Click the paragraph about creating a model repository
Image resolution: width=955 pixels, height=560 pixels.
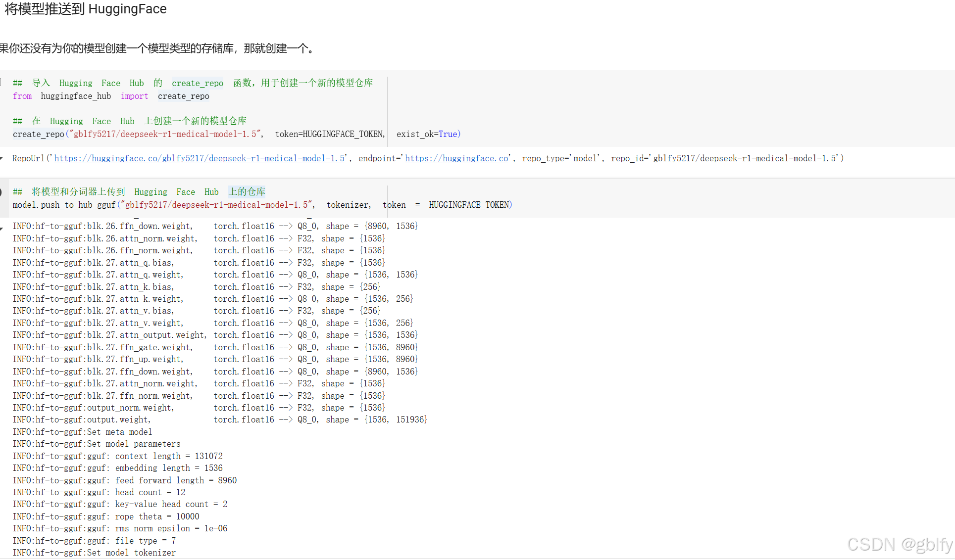click(x=157, y=48)
